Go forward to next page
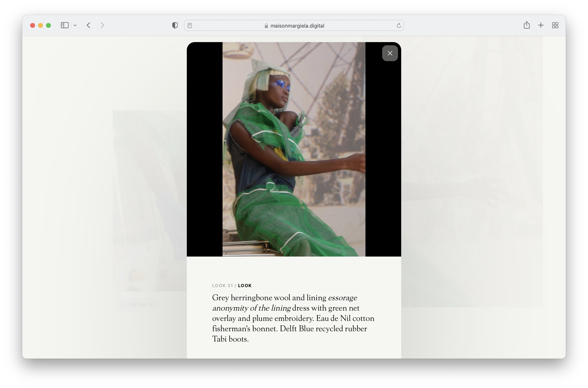This screenshot has height=388, width=588. 102,25
